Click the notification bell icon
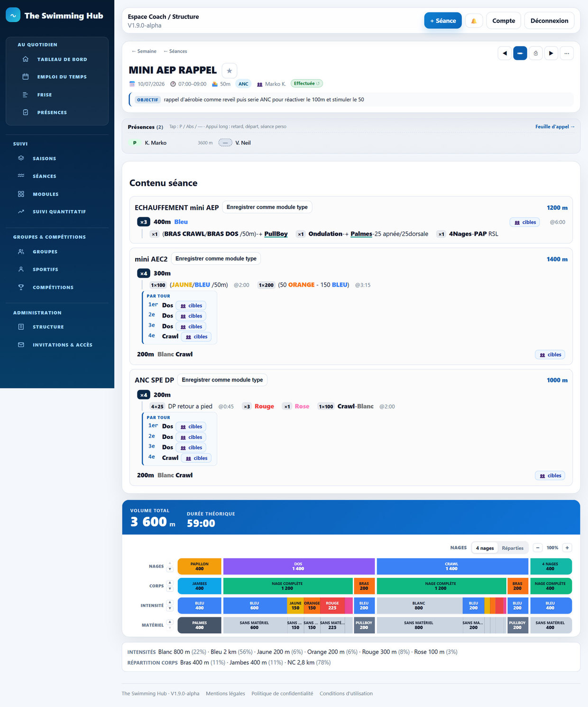The width and height of the screenshot is (588, 707). pyautogui.click(x=473, y=21)
